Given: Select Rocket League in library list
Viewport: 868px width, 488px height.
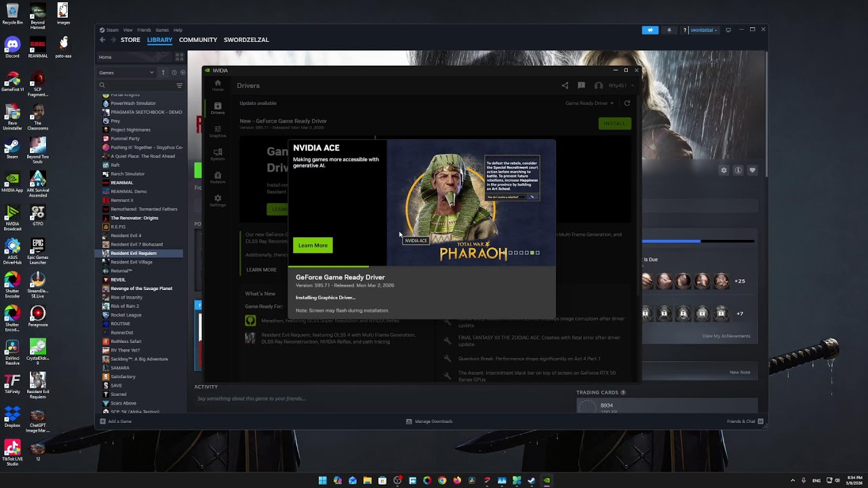Looking at the screenshot, I should [x=126, y=314].
